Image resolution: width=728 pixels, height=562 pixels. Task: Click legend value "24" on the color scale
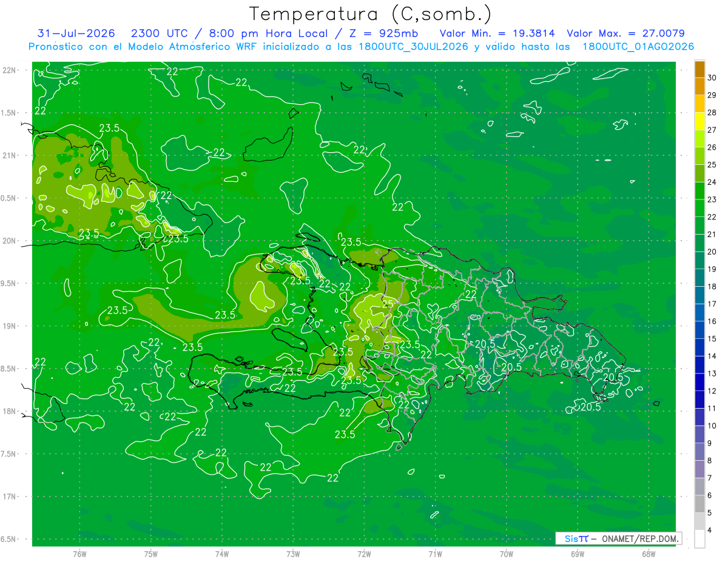click(x=712, y=182)
